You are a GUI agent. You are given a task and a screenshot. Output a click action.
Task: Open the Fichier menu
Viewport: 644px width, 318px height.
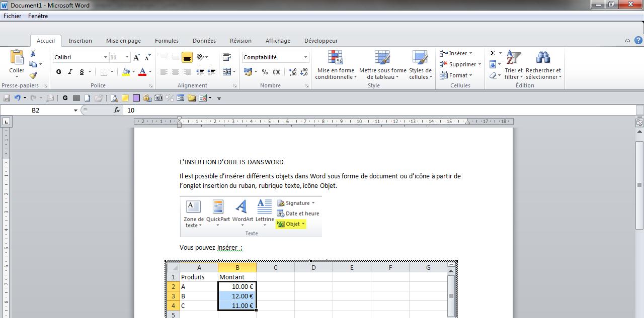pos(13,16)
